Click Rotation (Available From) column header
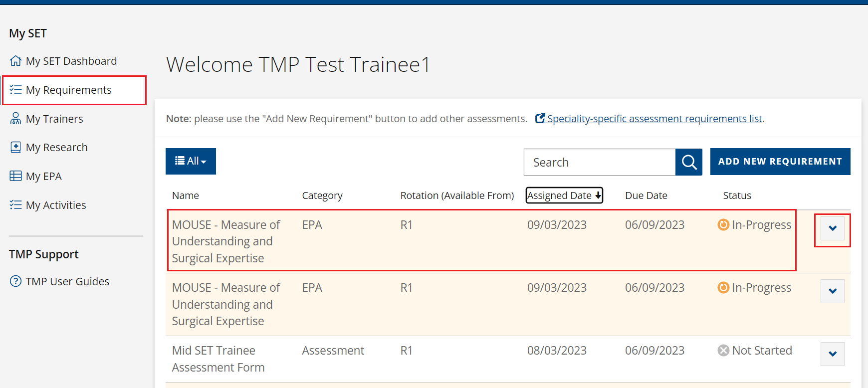The width and height of the screenshot is (868, 388). coord(457,195)
